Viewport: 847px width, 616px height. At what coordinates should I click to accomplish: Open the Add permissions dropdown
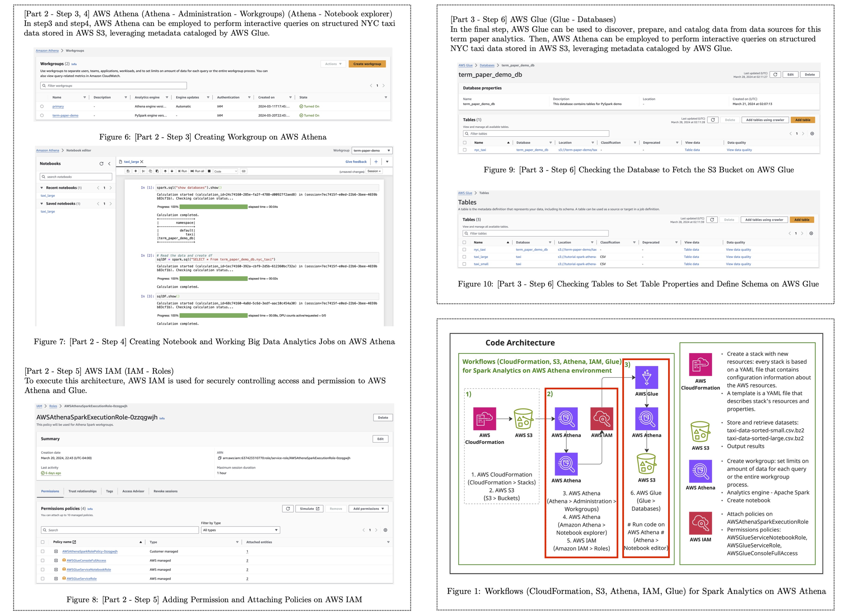click(369, 509)
